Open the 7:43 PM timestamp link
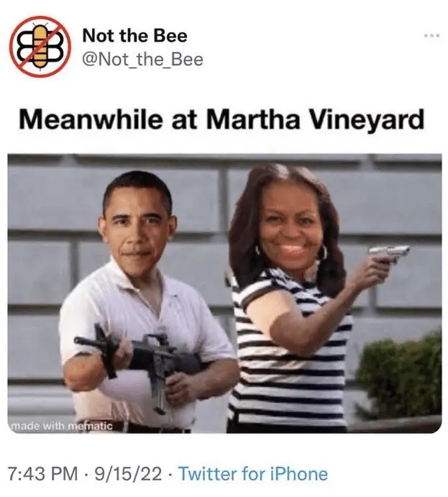The width and height of the screenshot is (448, 497). [x=42, y=474]
